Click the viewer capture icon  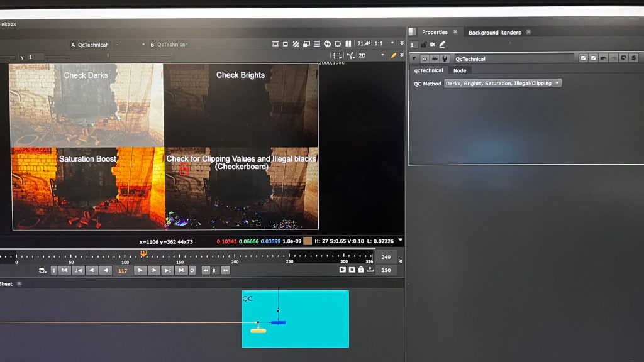point(352,270)
